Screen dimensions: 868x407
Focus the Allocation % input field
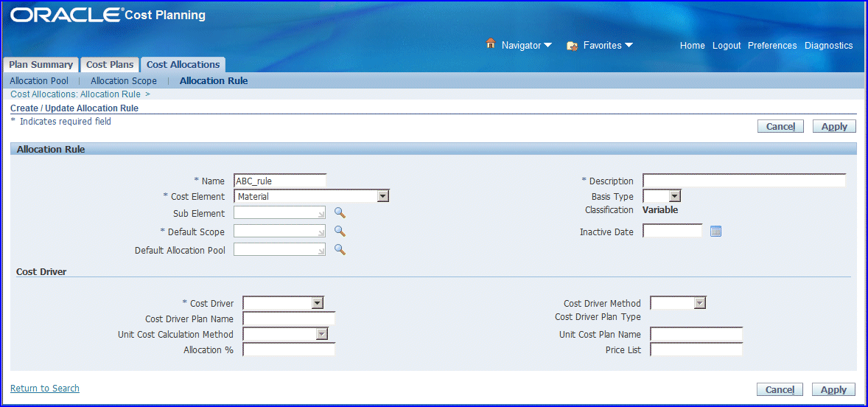pyautogui.click(x=289, y=349)
